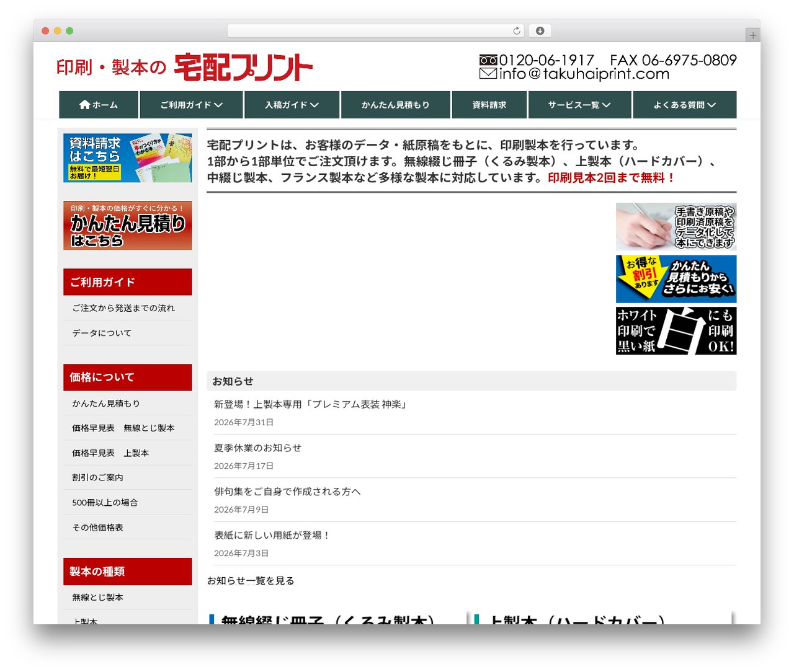Open 価格早見表 上製本 link
The image size is (794, 672).
click(x=110, y=453)
